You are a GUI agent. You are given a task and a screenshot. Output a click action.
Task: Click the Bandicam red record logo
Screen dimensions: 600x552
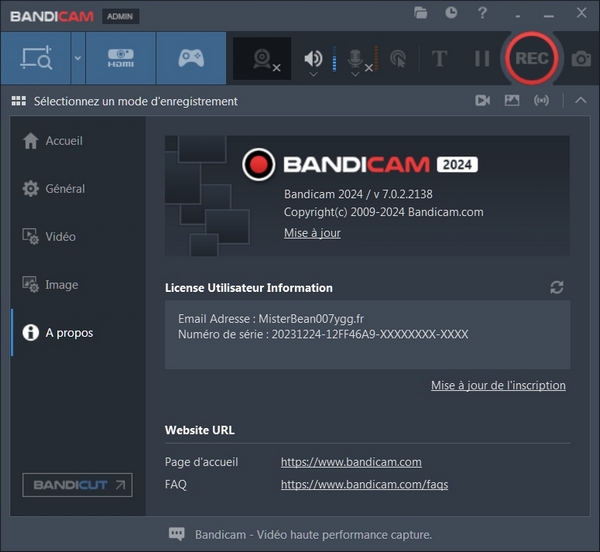[x=259, y=164]
